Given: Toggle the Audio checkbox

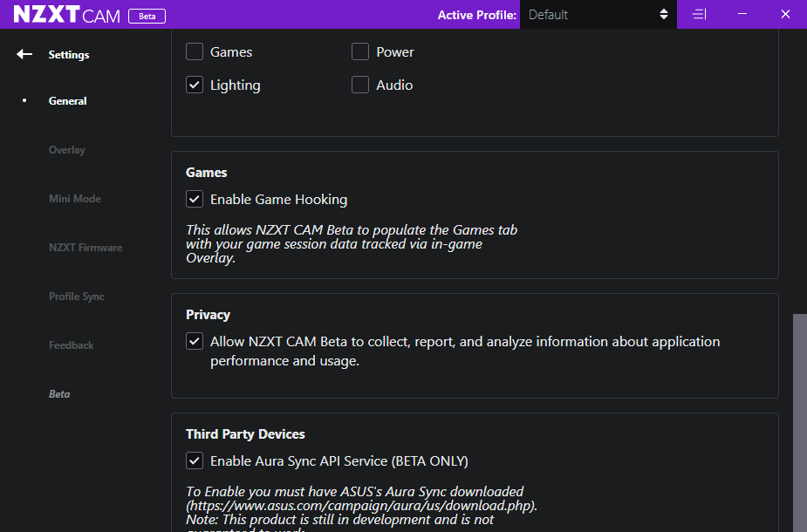Looking at the screenshot, I should pos(360,85).
